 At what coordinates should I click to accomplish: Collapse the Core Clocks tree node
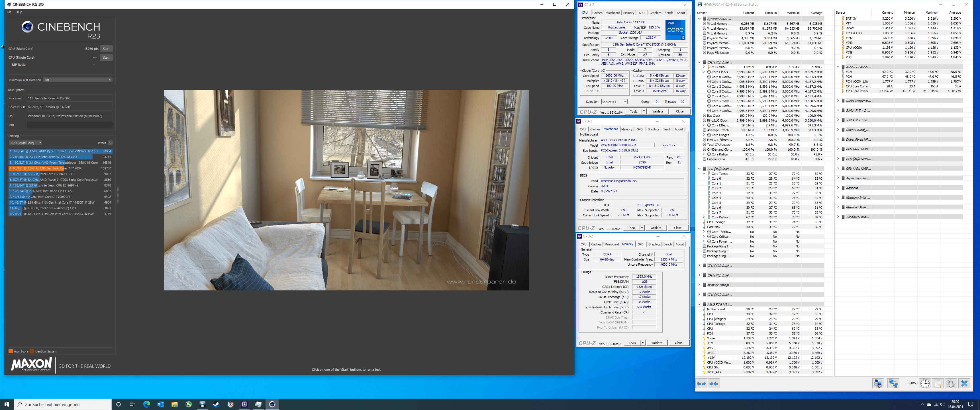click(704, 72)
